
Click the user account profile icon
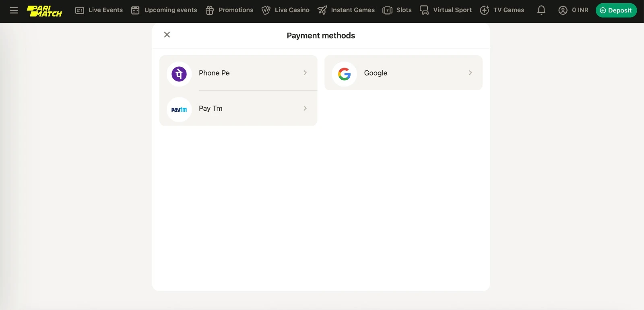[563, 10]
